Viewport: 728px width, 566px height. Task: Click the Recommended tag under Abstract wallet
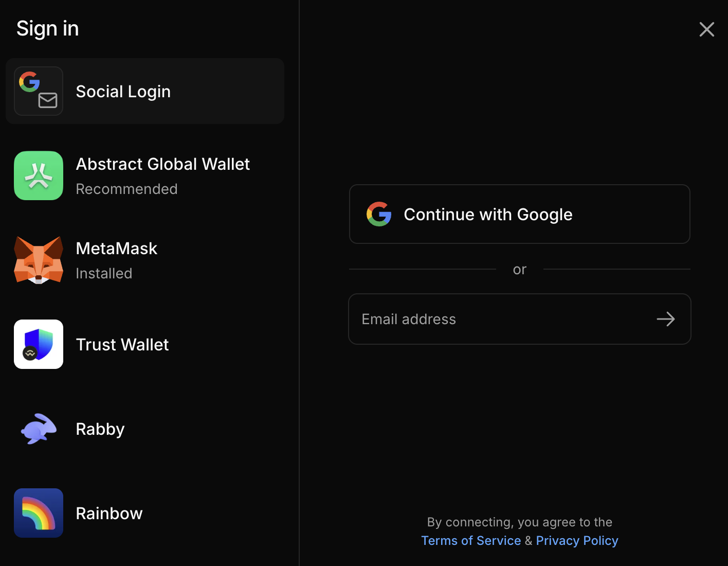click(126, 189)
